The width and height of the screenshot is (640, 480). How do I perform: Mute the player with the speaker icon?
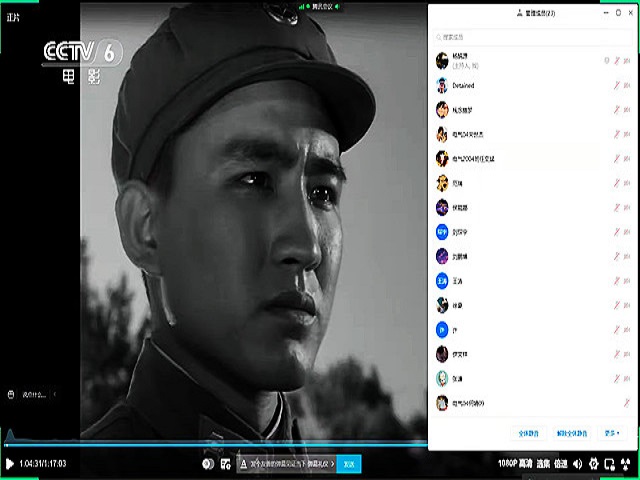pyautogui.click(x=578, y=464)
